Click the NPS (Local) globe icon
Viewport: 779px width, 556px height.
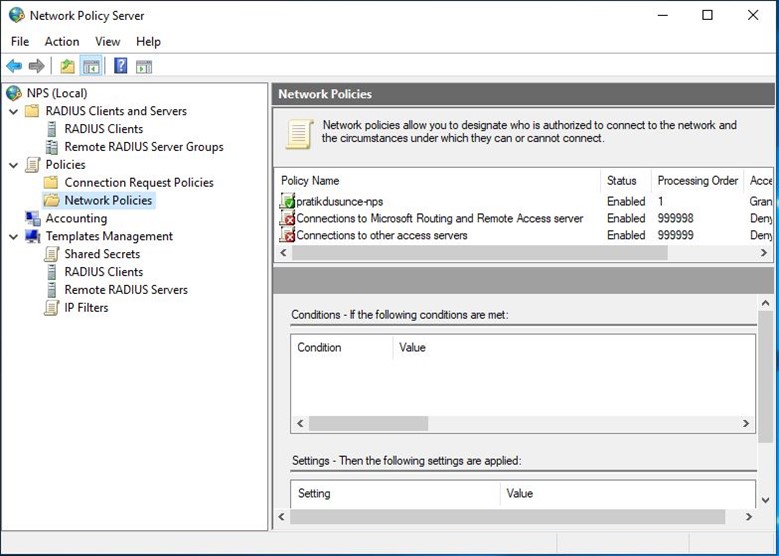point(14,93)
